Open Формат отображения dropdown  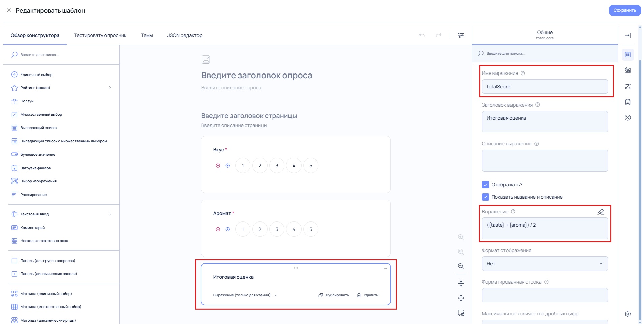click(x=545, y=264)
